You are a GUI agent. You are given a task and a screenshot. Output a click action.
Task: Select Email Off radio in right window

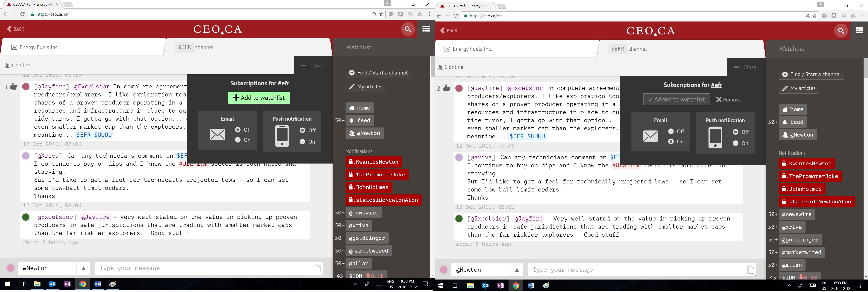[x=671, y=131]
